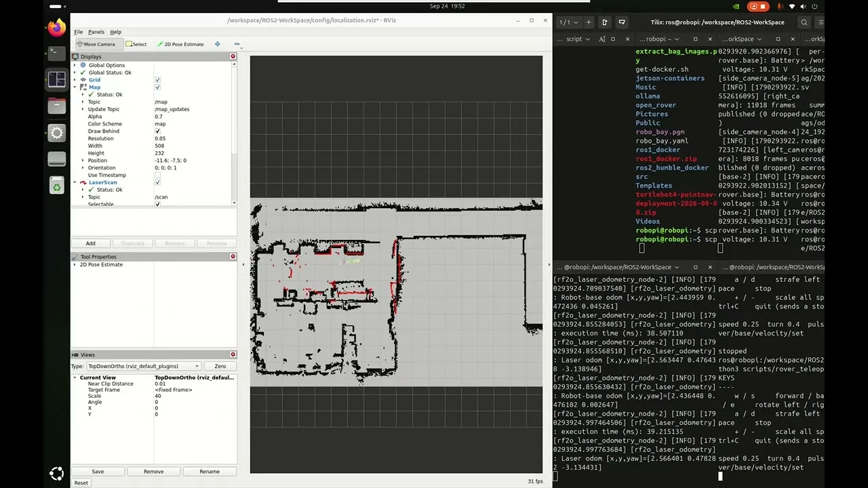Viewport: 868px width, 488px height.
Task: Toggle the Map display checkbox
Action: point(157,87)
